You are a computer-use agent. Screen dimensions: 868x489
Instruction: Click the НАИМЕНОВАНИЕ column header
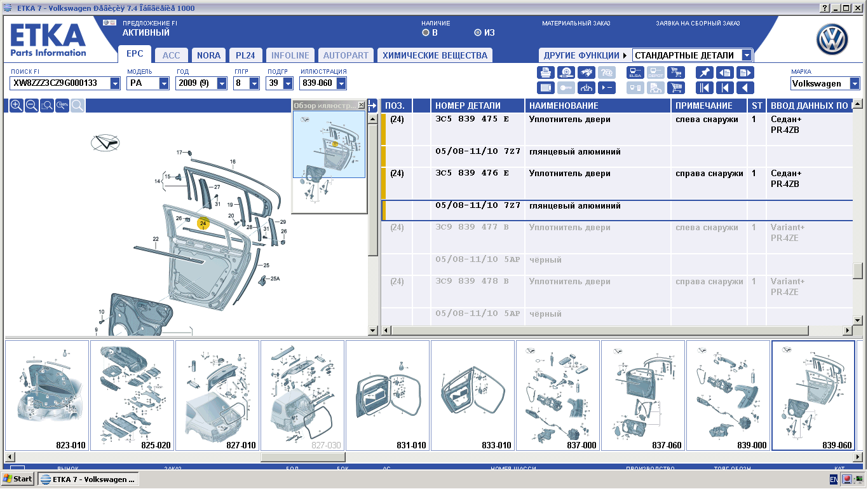[x=598, y=106]
